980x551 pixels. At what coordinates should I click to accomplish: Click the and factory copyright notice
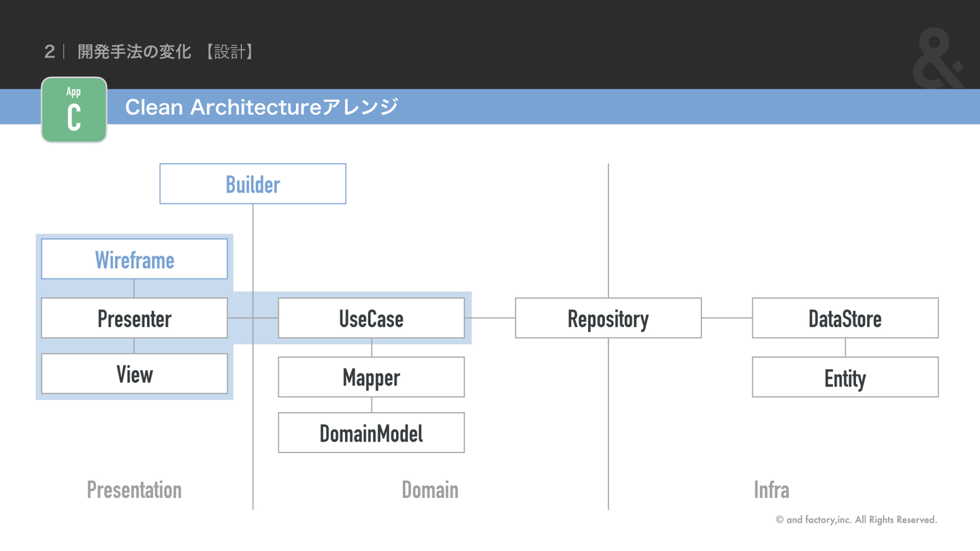[x=856, y=520]
